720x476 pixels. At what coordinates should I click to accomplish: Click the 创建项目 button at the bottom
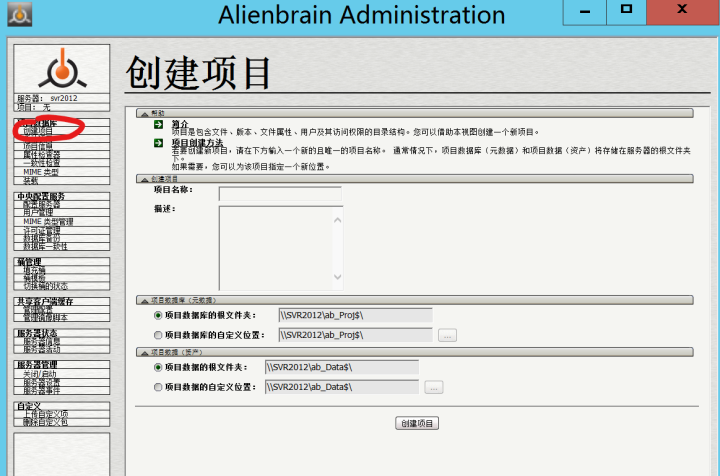(417, 423)
